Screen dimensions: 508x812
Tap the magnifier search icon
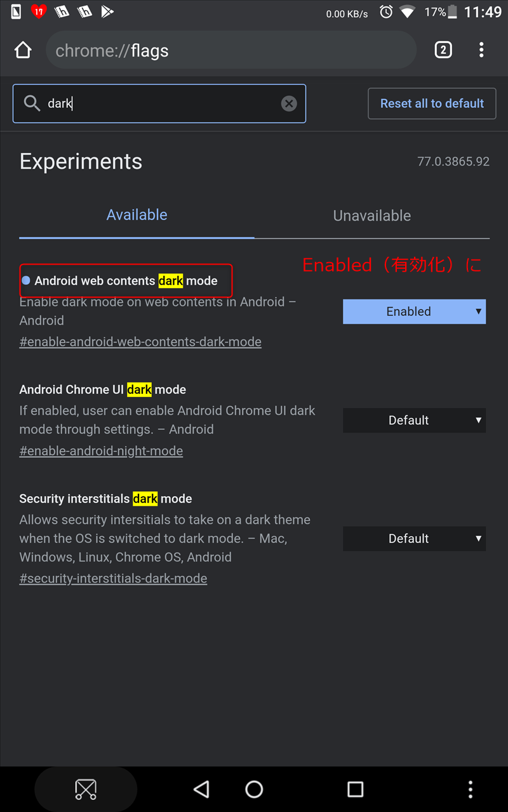point(32,103)
